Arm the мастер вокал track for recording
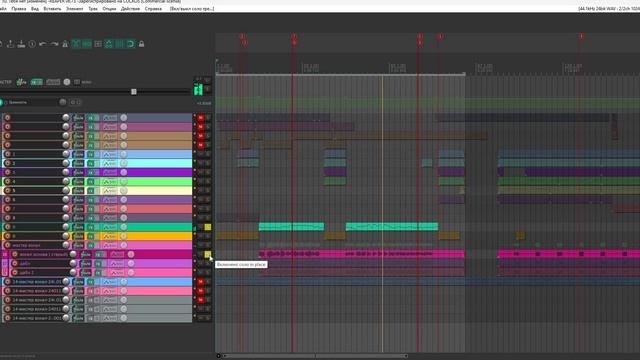 click(7, 245)
